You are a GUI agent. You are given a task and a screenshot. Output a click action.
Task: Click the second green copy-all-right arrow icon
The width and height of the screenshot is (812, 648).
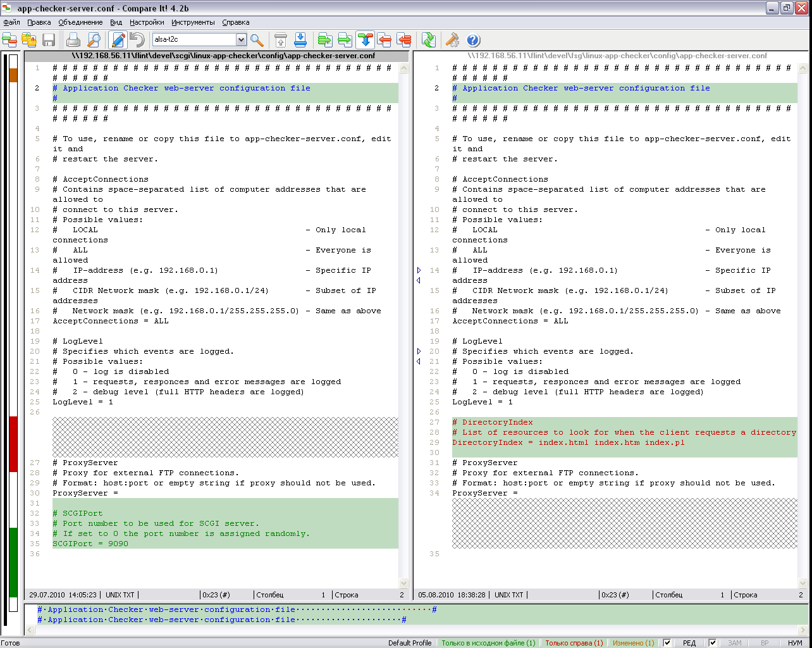pyautogui.click(x=345, y=40)
